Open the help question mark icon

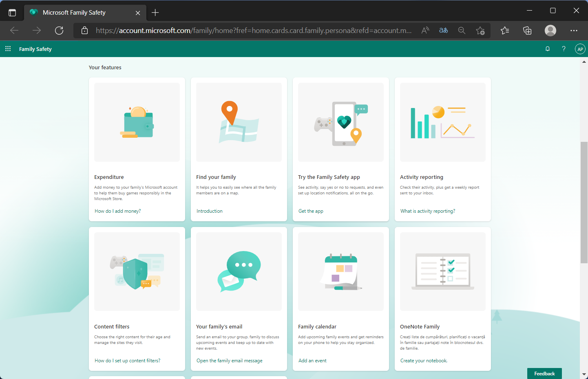point(564,49)
